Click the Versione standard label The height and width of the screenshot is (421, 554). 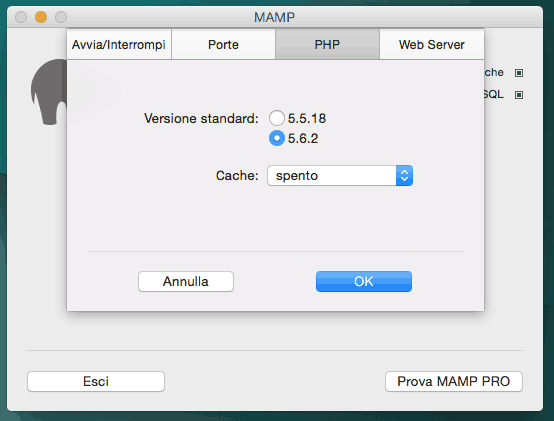coord(201,118)
